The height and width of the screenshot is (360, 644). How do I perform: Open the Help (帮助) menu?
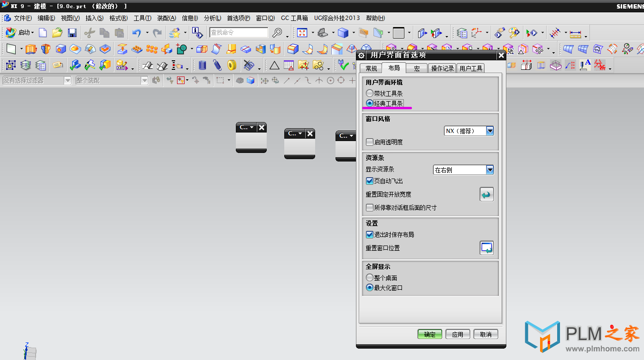[375, 18]
